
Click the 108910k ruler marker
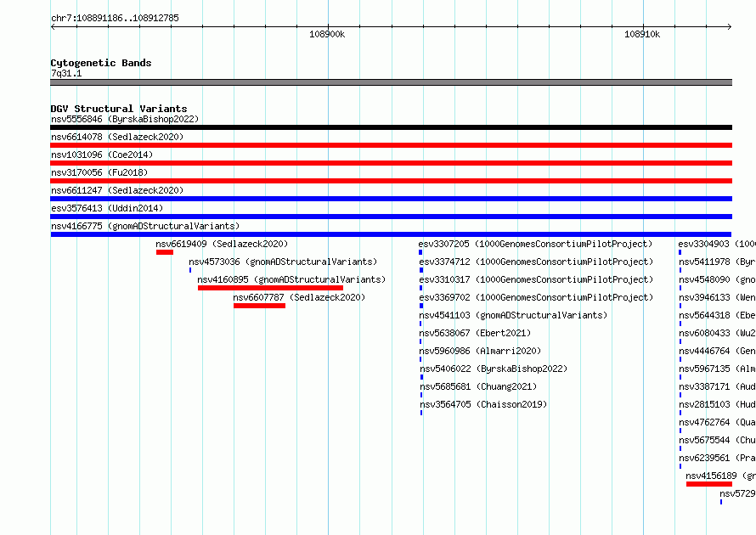[642, 34]
